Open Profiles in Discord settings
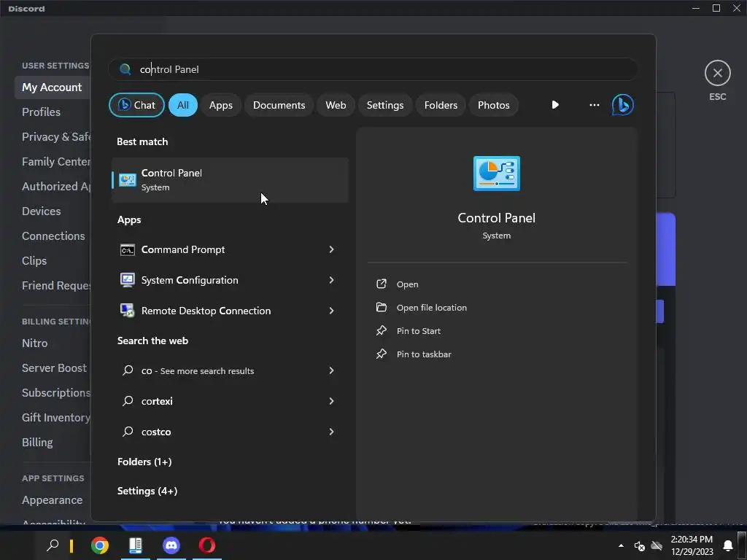The image size is (747, 560). coord(41,112)
